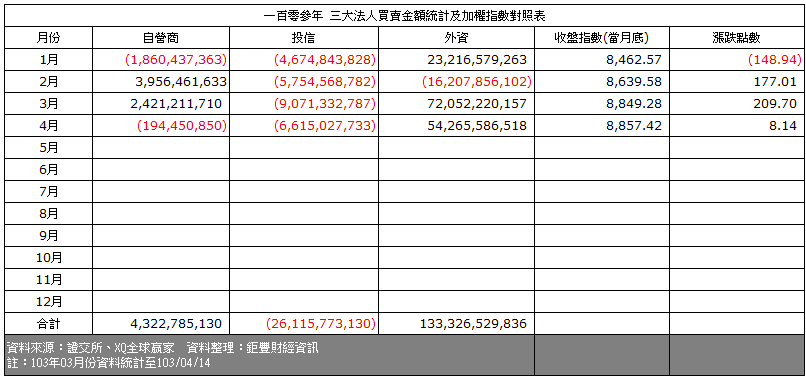Image resolution: width=806 pixels, height=377 pixels.
Task: Click the 2月 row label
Action: (x=48, y=82)
